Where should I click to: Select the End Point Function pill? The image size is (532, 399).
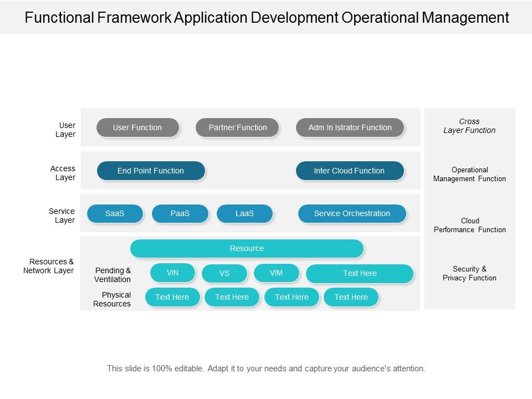[x=151, y=171]
